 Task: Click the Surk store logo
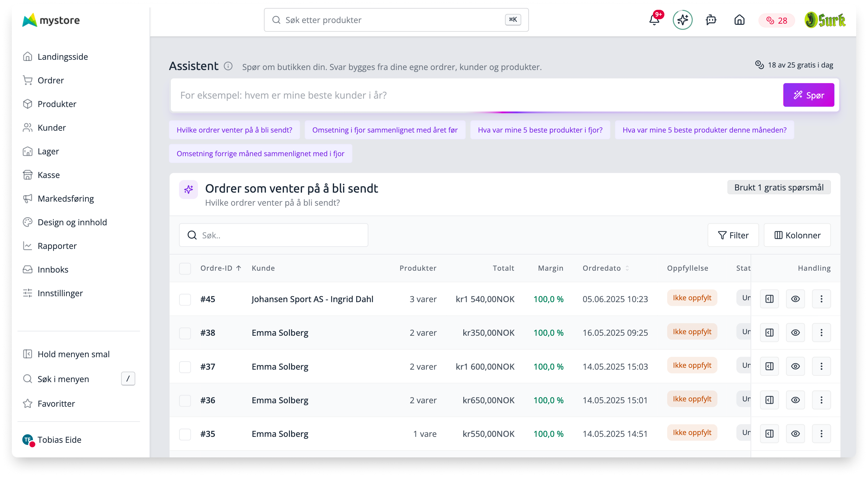825,20
